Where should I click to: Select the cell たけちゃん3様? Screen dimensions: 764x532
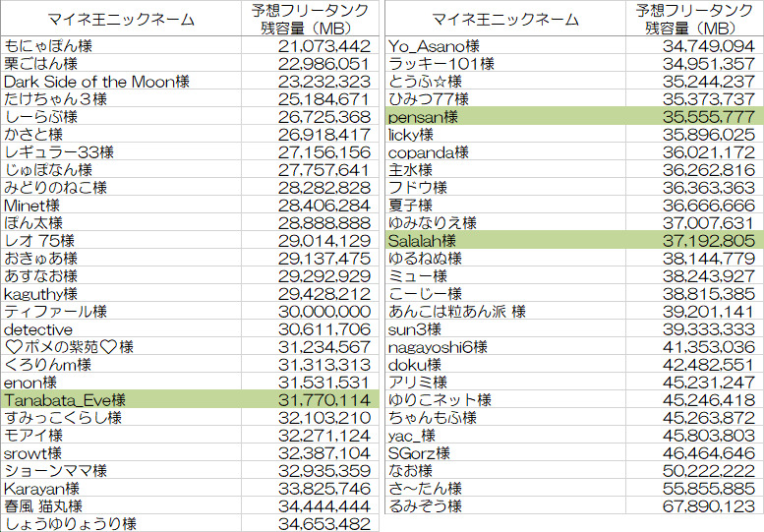pyautogui.click(x=121, y=99)
